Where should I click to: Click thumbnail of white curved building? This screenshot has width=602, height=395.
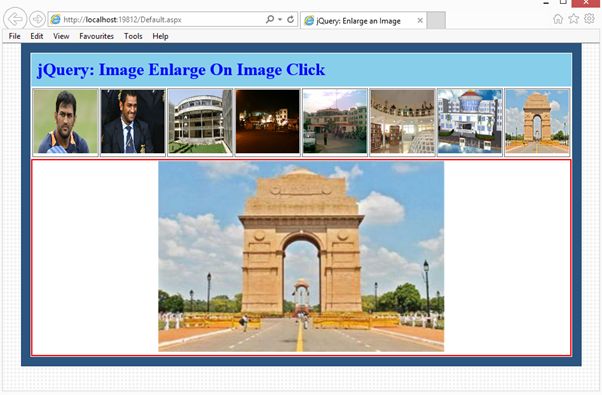coord(200,121)
